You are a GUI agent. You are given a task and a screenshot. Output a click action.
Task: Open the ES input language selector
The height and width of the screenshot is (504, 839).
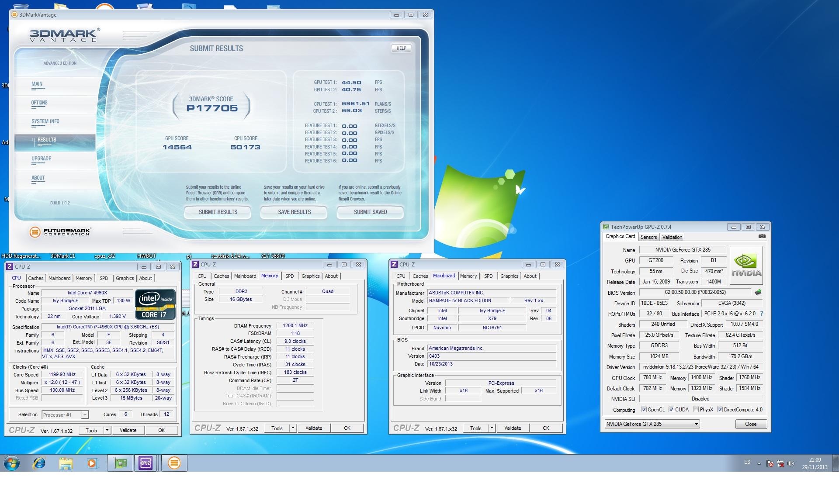tap(747, 462)
